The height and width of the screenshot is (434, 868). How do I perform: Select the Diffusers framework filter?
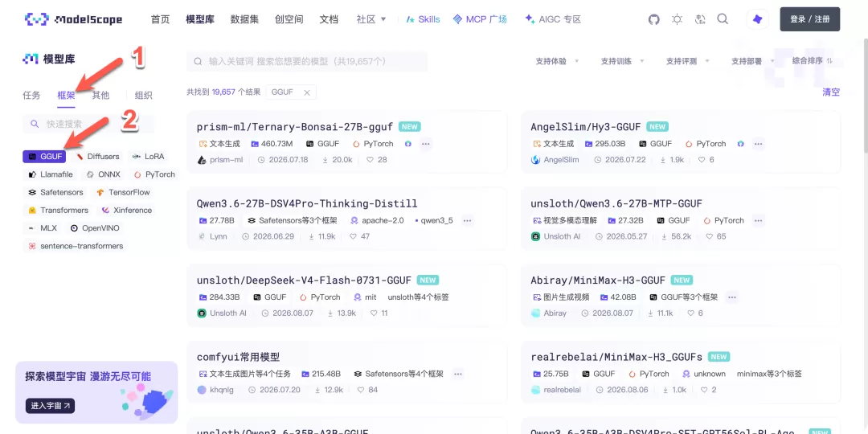[98, 157]
